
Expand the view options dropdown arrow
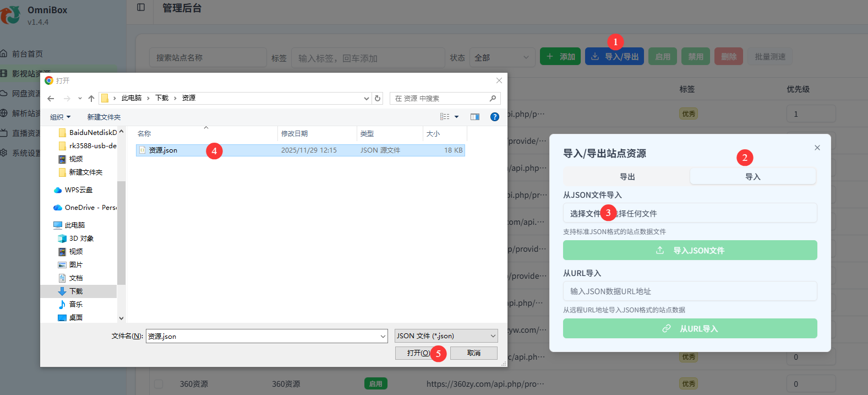click(x=456, y=117)
